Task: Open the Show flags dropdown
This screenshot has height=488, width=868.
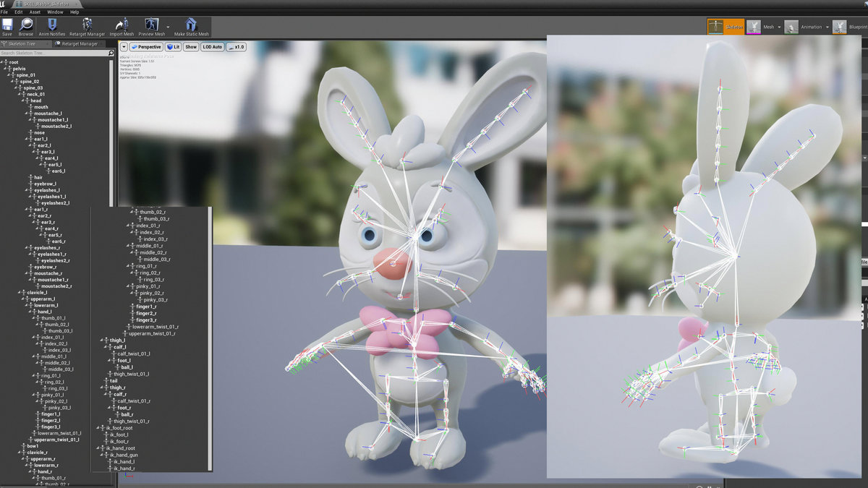Action: 192,46
